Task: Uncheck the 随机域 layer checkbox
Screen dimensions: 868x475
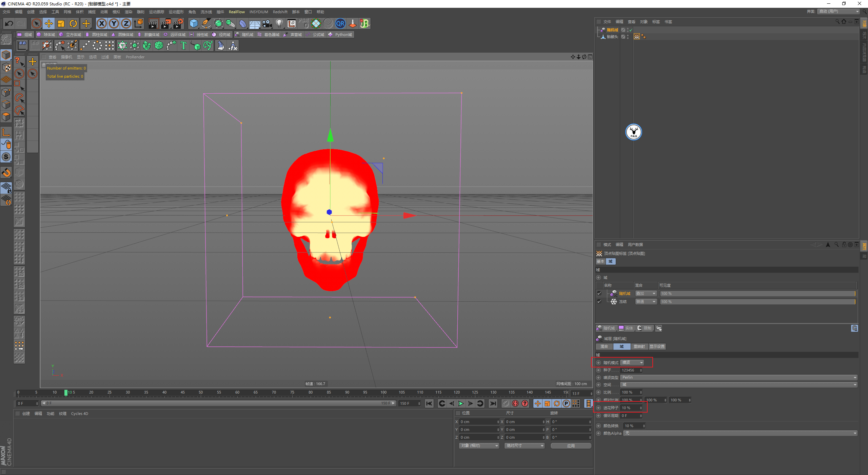Action: point(599,293)
